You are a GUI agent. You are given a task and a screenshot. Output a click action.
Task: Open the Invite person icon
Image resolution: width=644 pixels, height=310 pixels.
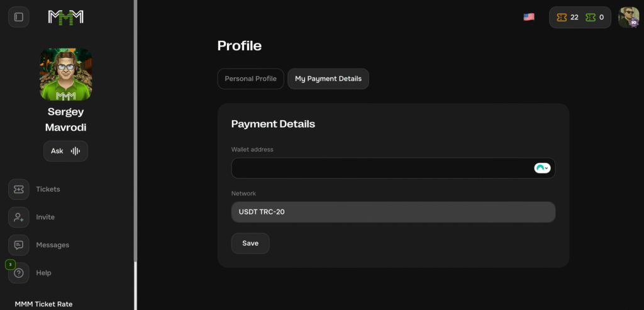(19, 217)
